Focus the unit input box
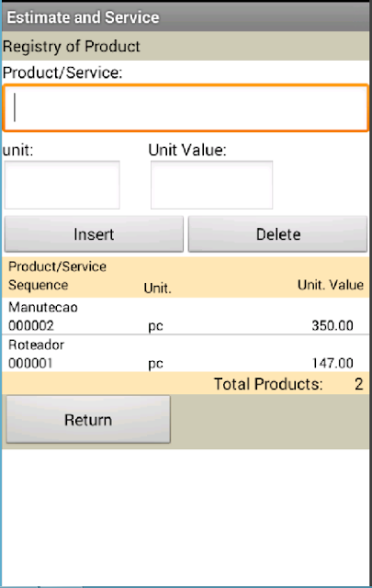Viewport: 372px width, 588px height. tap(62, 185)
